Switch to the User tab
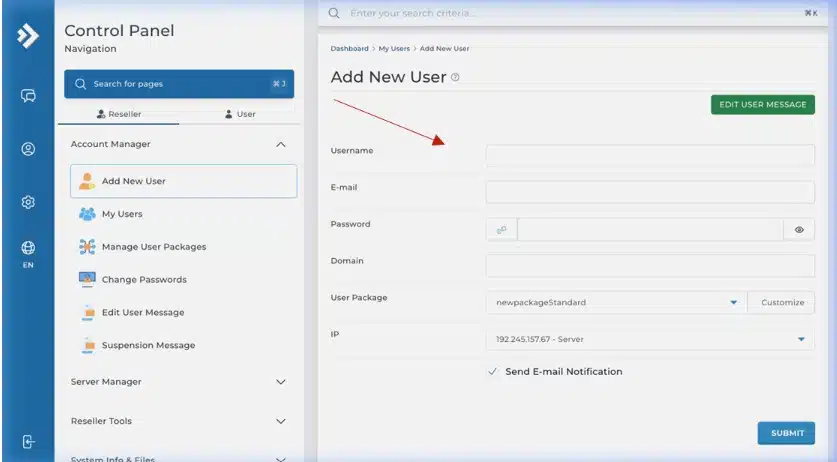 click(240, 114)
